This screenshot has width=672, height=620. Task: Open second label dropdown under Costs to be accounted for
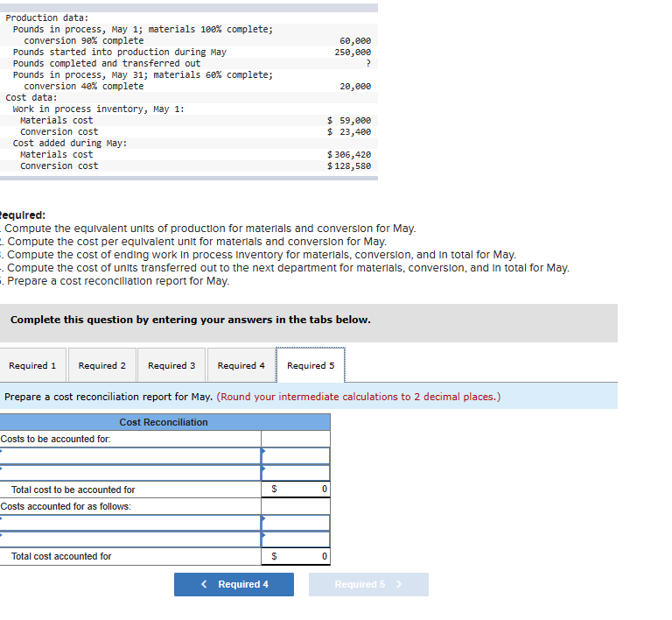click(x=130, y=473)
